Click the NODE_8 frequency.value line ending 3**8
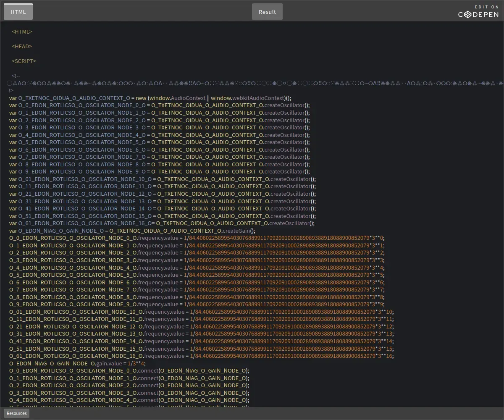 tap(197, 297)
